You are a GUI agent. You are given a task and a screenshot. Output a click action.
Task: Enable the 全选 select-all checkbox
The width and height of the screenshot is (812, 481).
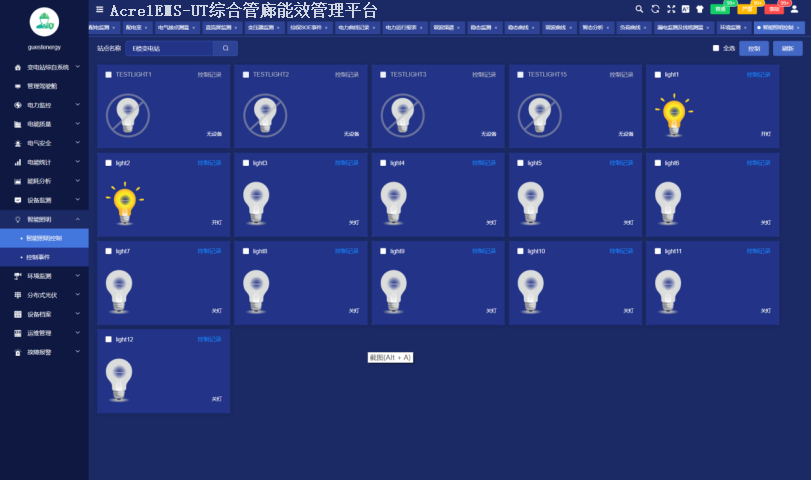tap(715, 48)
